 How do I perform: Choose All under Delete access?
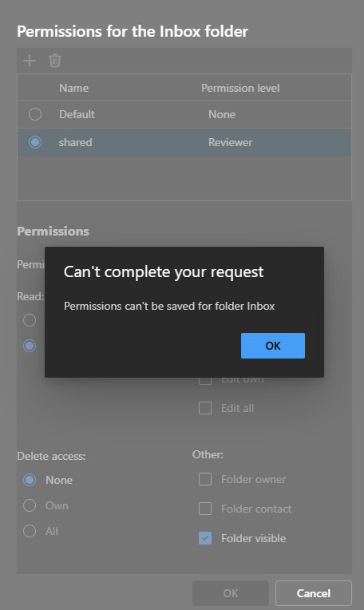(30, 531)
